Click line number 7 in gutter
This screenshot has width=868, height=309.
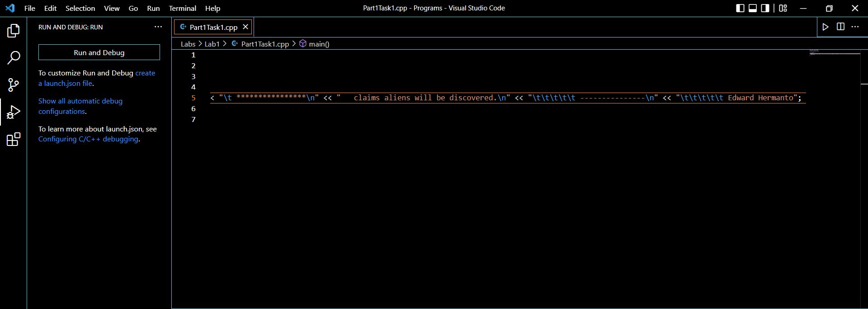pyautogui.click(x=193, y=120)
